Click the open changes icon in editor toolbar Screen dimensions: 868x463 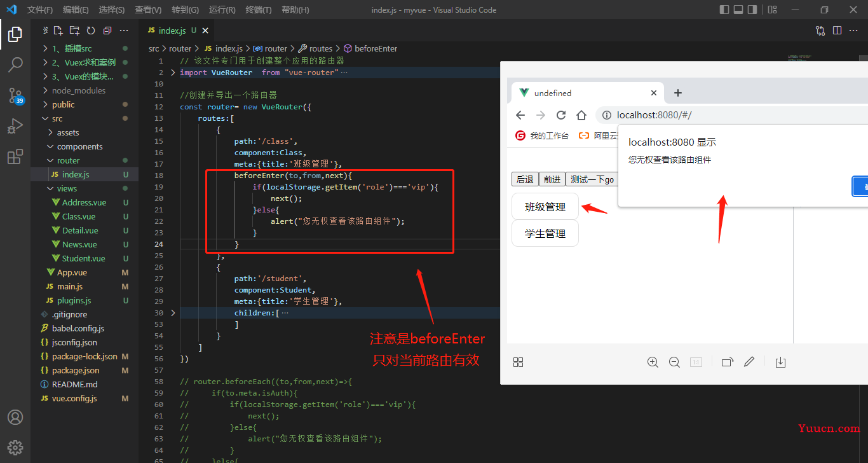click(820, 31)
